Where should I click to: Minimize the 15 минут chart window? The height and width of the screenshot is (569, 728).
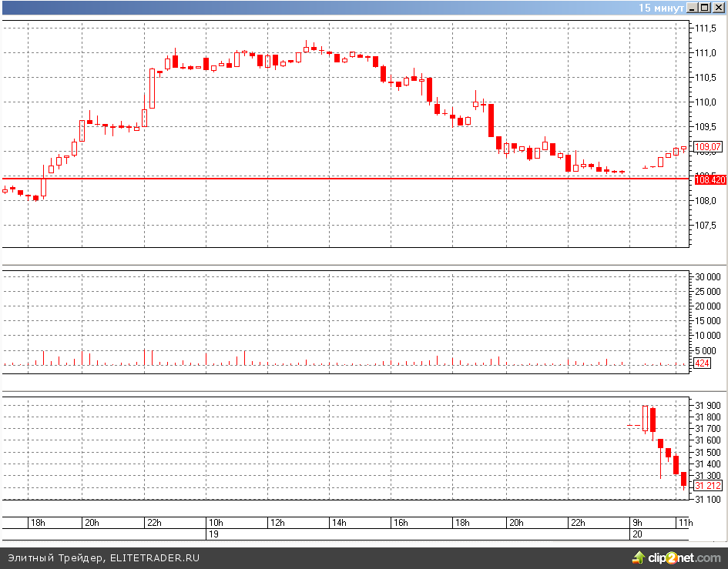pos(693,8)
